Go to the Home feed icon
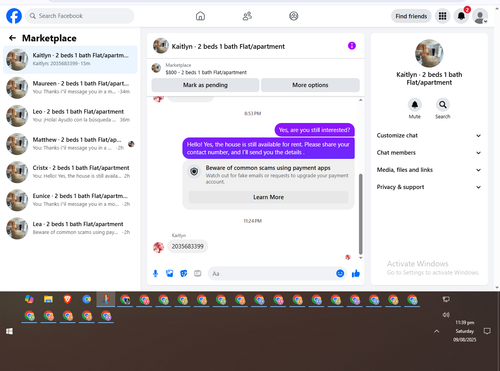The width and height of the screenshot is (500, 371). point(200,16)
